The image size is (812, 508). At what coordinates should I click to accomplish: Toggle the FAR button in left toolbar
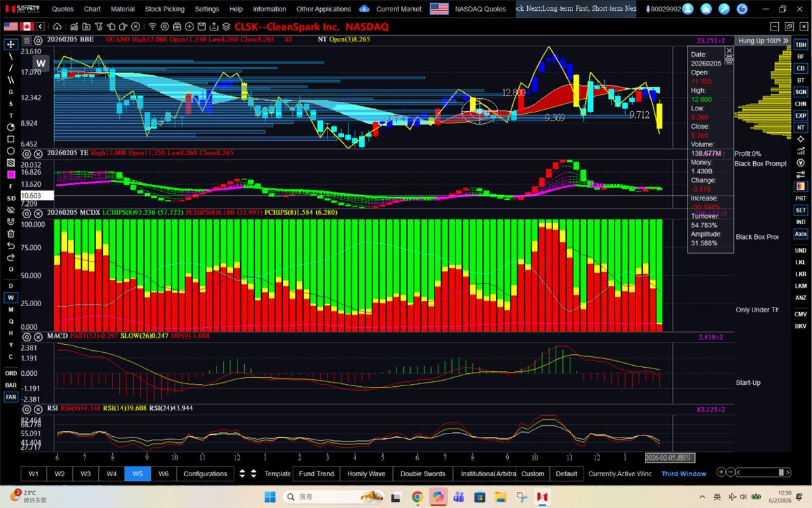(11, 397)
